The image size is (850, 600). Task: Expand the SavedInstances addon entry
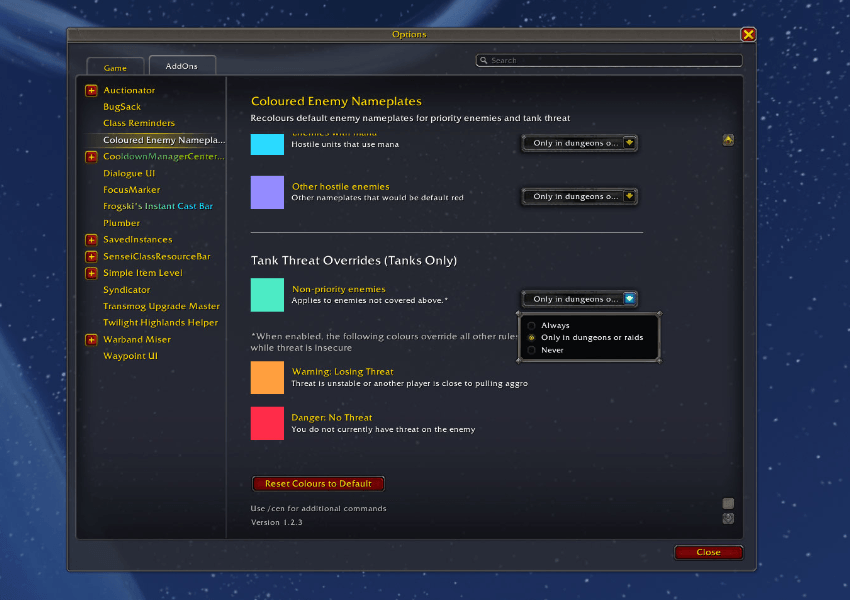[91, 240]
